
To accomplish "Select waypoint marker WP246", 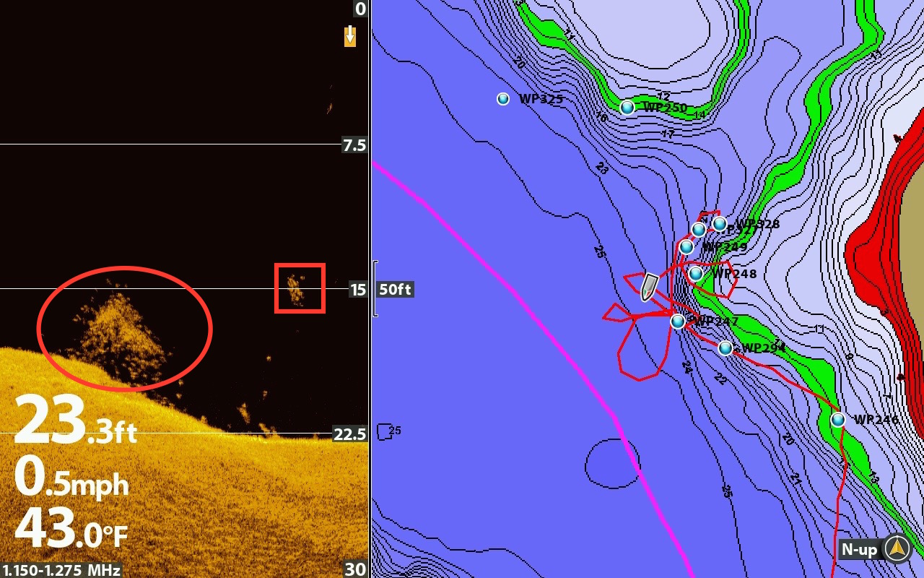I will click(838, 420).
